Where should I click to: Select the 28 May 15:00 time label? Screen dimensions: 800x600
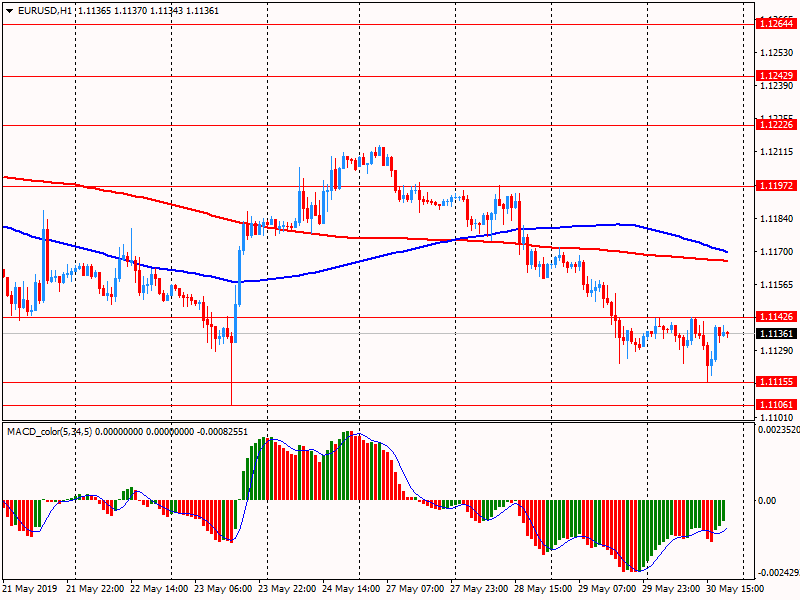[545, 589]
